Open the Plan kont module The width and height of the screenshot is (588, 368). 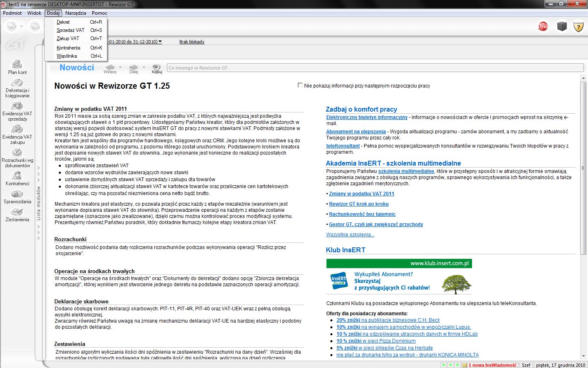17,67
